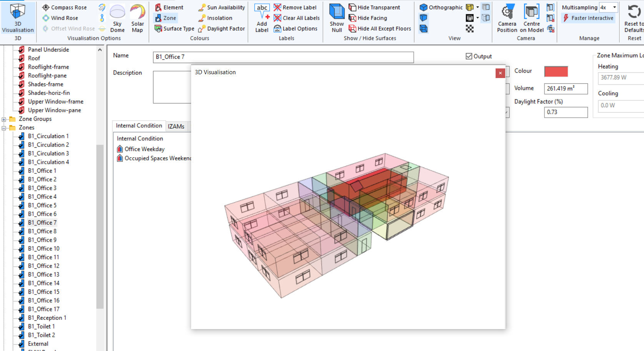Click the Volume value field

(x=566, y=88)
